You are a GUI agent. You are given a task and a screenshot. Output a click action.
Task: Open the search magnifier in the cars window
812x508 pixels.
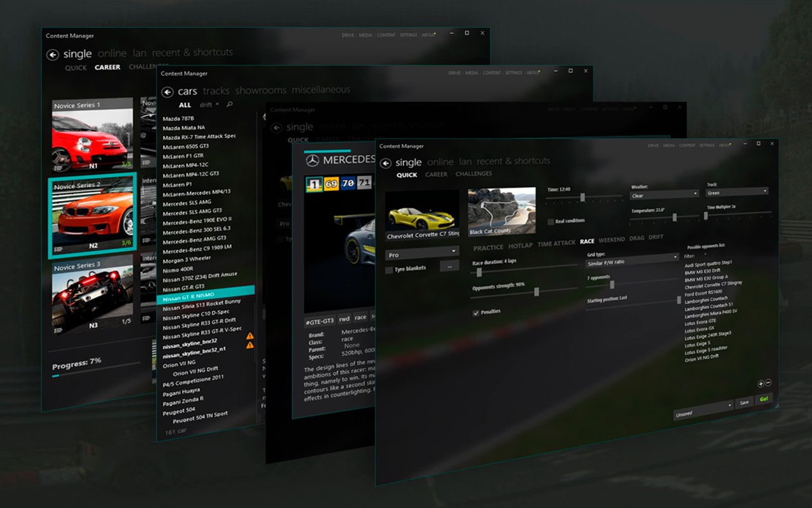click(x=230, y=104)
